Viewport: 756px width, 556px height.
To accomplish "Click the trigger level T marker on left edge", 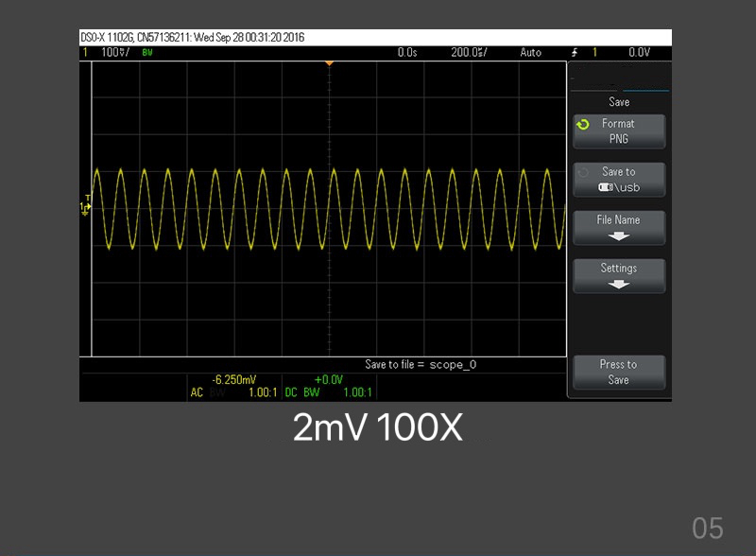I will [87, 199].
